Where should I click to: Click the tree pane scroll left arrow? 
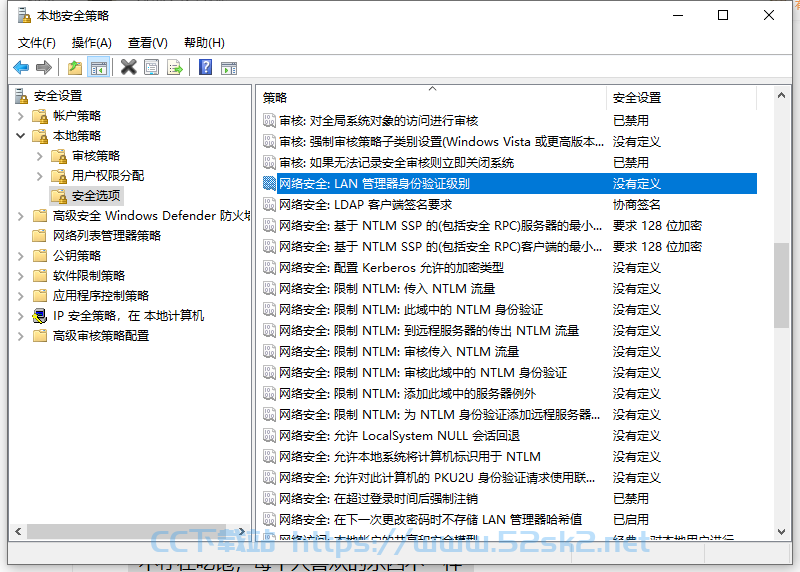(x=18, y=532)
